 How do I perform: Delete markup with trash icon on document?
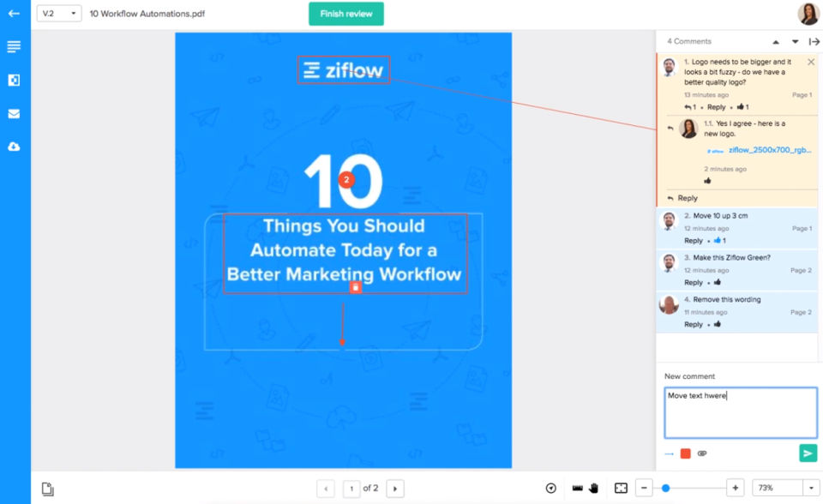(355, 287)
